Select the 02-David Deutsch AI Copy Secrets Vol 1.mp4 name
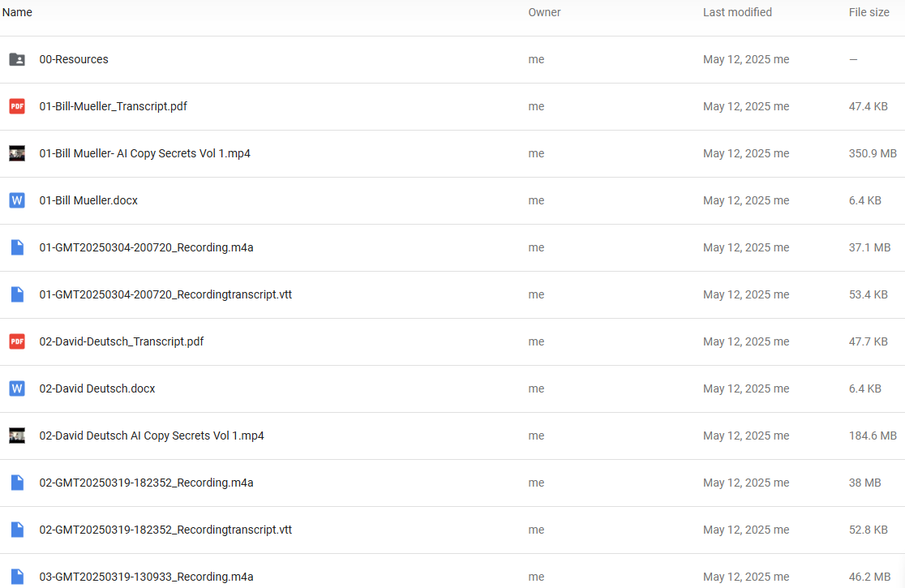 [x=152, y=436]
